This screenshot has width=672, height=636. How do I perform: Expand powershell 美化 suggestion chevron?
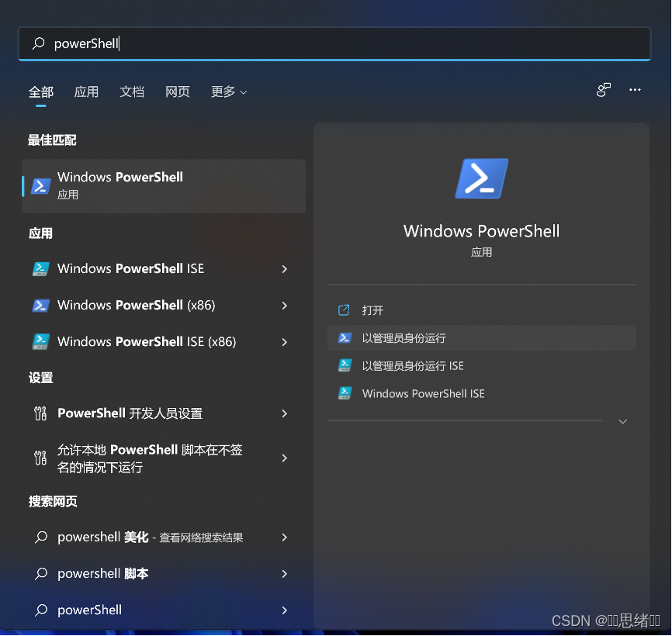pos(285,537)
